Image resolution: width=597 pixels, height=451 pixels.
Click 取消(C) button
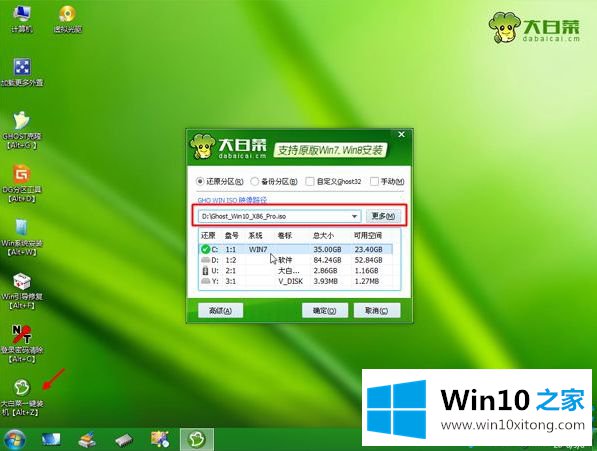click(x=377, y=311)
